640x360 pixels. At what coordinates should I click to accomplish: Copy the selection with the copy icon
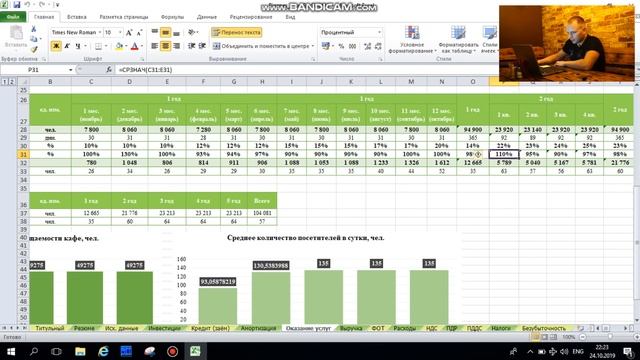(34, 39)
